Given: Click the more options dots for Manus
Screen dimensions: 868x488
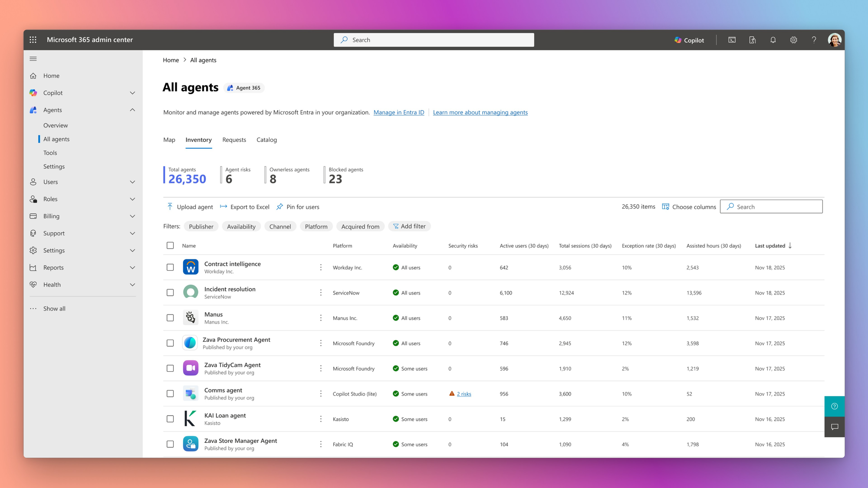Looking at the screenshot, I should click(321, 318).
